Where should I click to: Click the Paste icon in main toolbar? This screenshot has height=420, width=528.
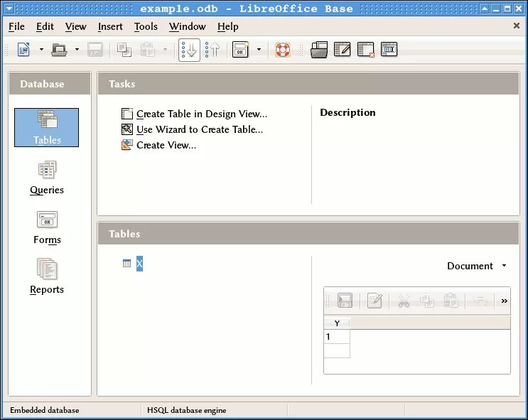[x=148, y=50]
